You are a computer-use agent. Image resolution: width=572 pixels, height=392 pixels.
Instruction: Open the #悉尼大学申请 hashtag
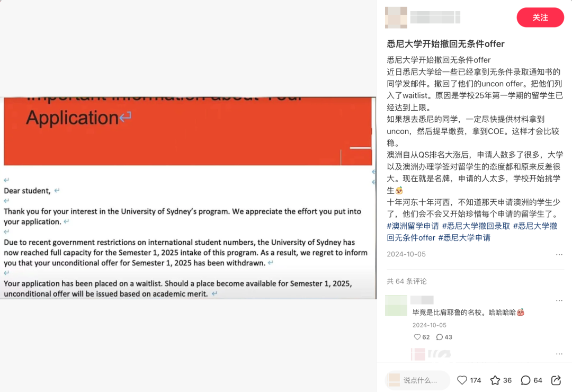[x=464, y=238]
